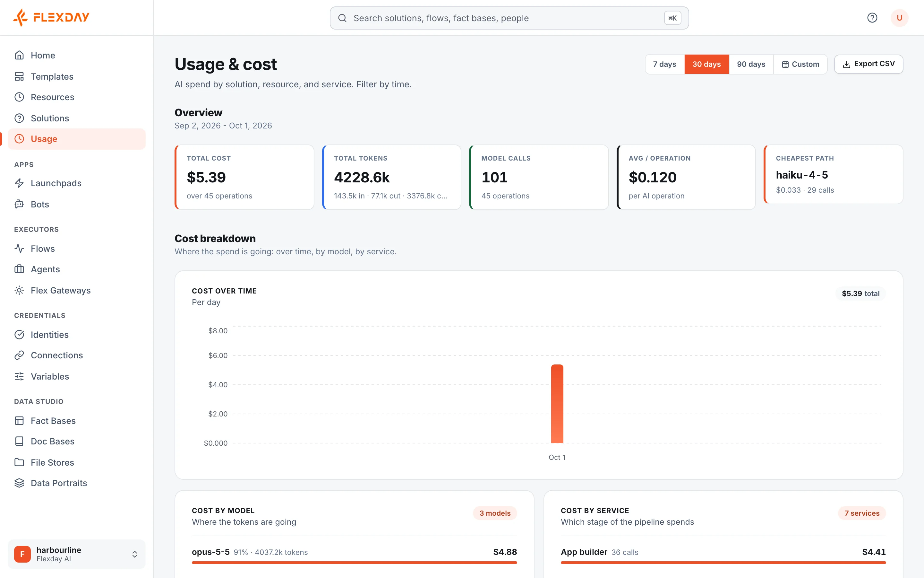Click the opus-5-5 cost progress bar

[354, 562]
